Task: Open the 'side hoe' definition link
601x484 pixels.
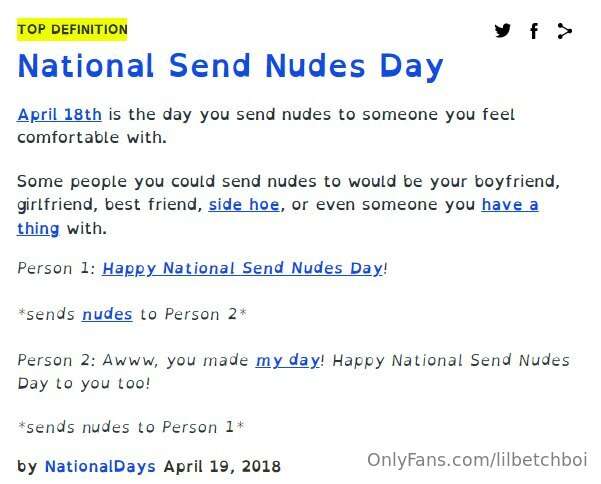Action: [245, 205]
